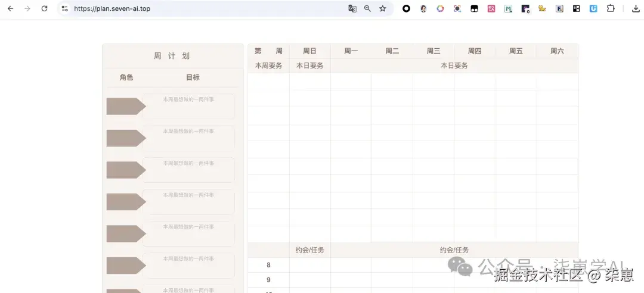Bookmark this page with the star icon
The image size is (644, 293).
click(x=383, y=8)
